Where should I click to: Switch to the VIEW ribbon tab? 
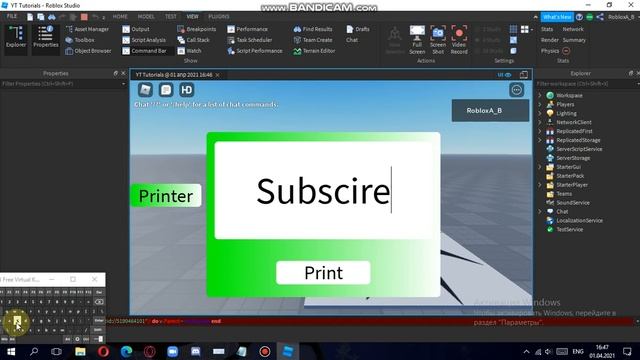click(x=192, y=17)
